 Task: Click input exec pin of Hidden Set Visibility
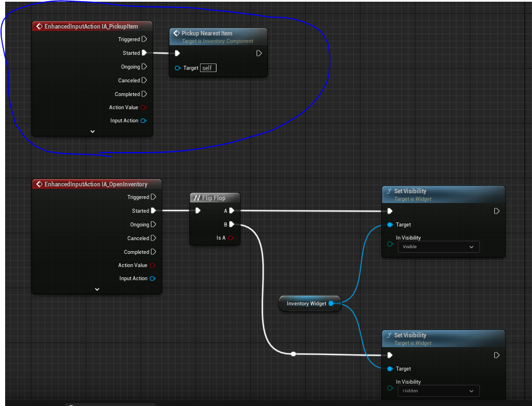(x=390, y=355)
